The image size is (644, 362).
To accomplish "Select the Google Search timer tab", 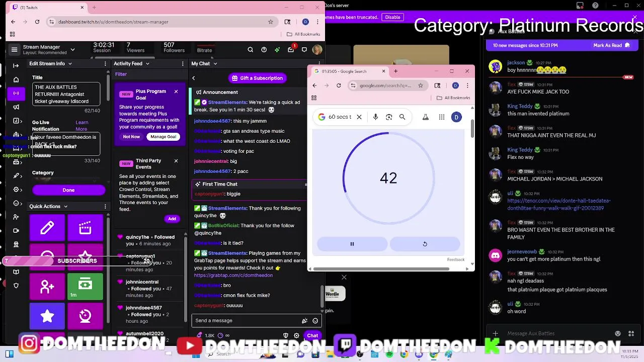I will tap(350, 71).
